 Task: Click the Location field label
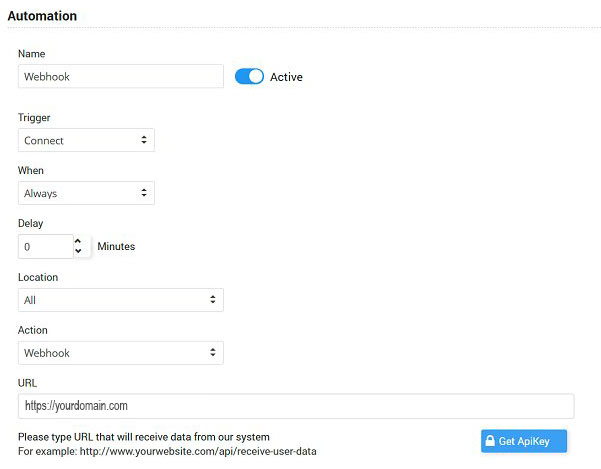click(x=38, y=277)
